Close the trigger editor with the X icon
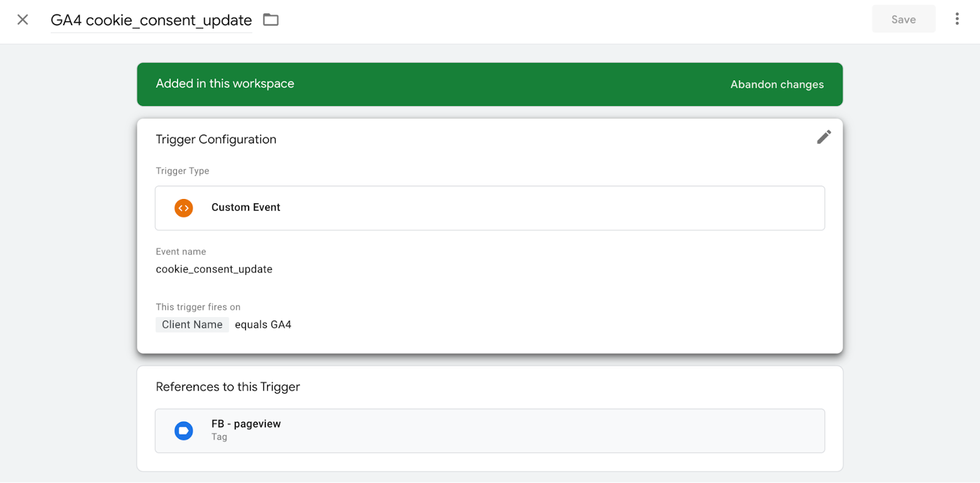This screenshot has width=980, height=483. [23, 20]
